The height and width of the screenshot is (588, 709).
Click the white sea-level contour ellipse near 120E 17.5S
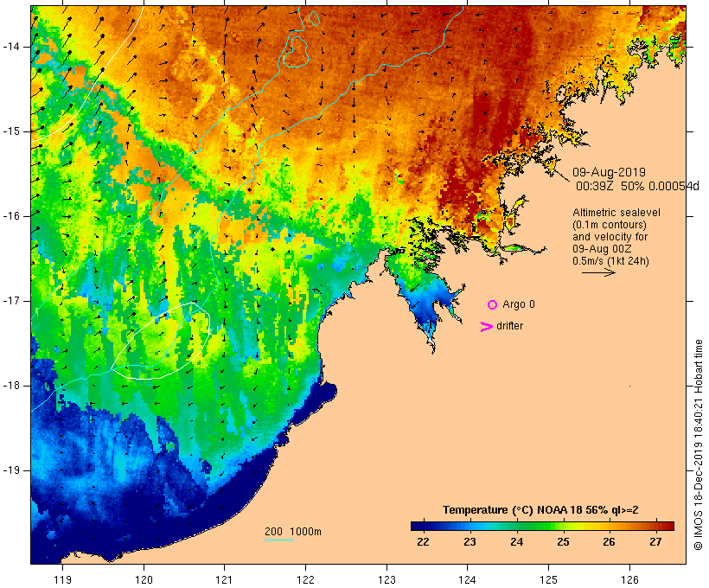click(x=161, y=341)
